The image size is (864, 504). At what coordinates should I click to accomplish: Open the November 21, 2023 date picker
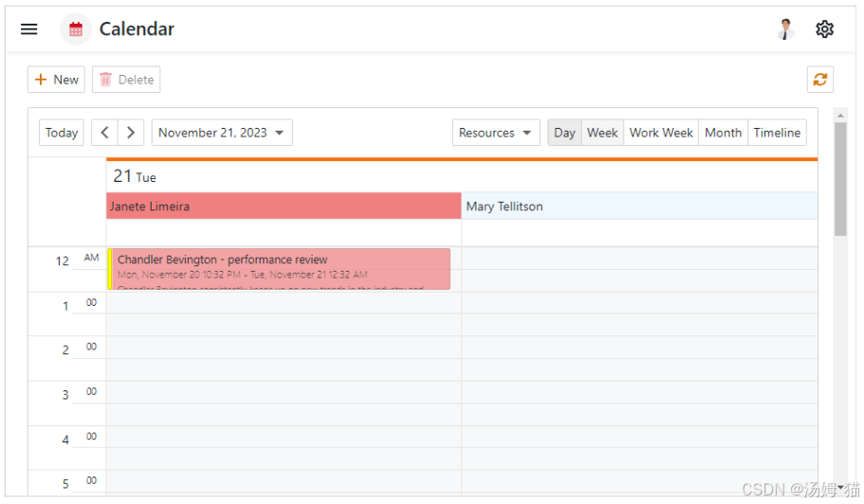coord(222,133)
